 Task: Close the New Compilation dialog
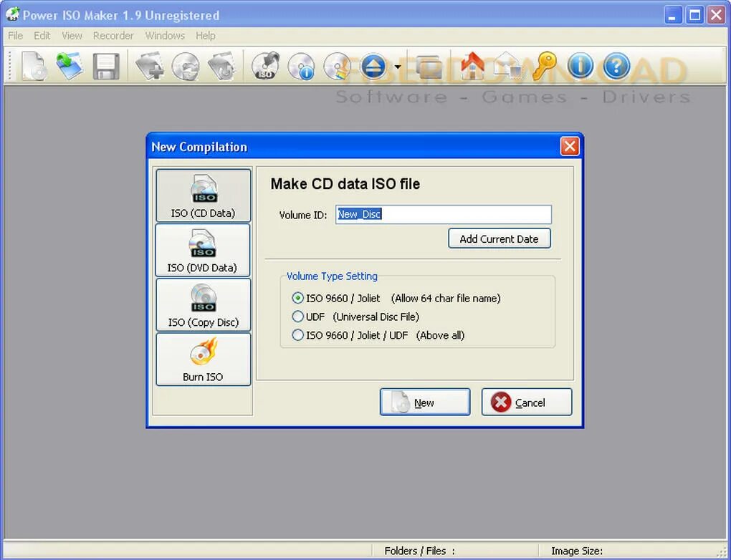[x=570, y=146]
